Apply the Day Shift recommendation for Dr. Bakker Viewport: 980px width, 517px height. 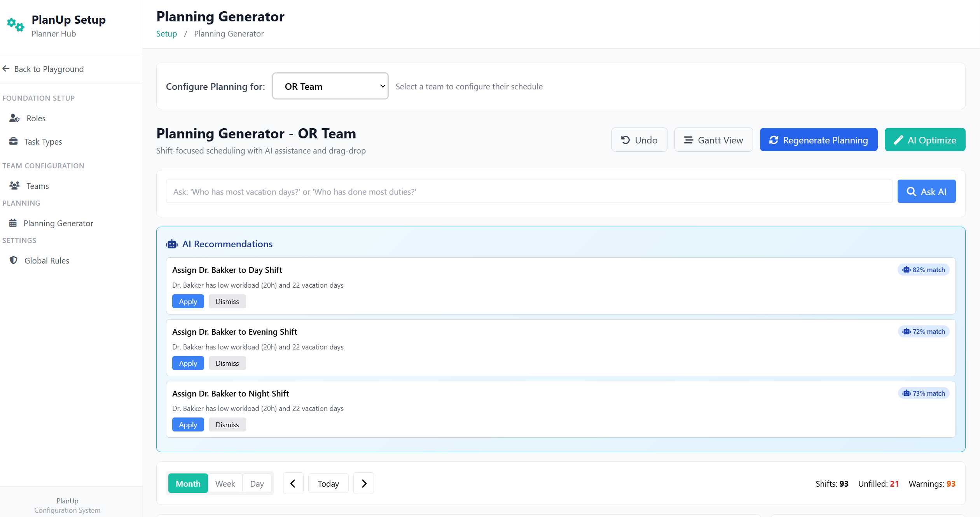[188, 301]
